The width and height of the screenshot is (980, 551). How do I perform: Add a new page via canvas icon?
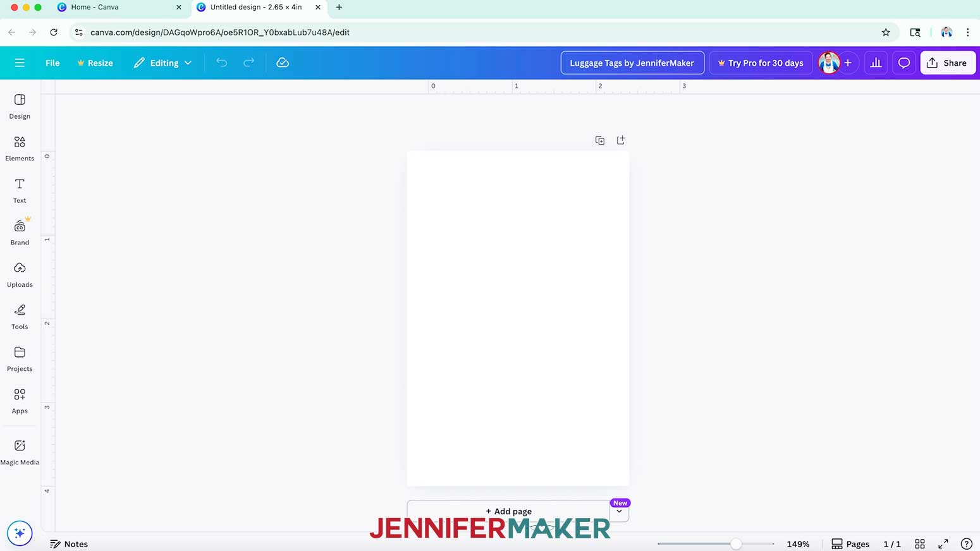tap(621, 140)
